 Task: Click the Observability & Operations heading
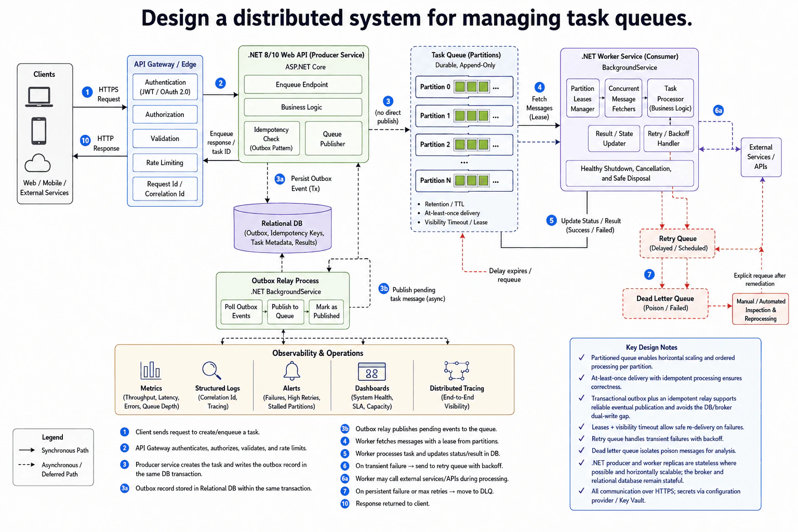(x=318, y=353)
